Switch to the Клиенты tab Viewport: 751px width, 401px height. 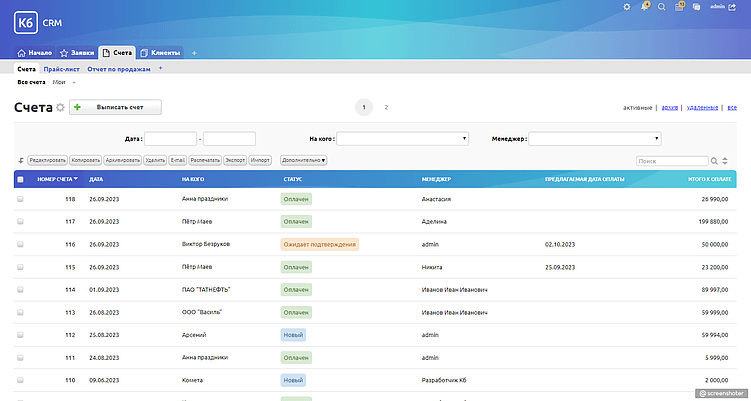(x=160, y=52)
